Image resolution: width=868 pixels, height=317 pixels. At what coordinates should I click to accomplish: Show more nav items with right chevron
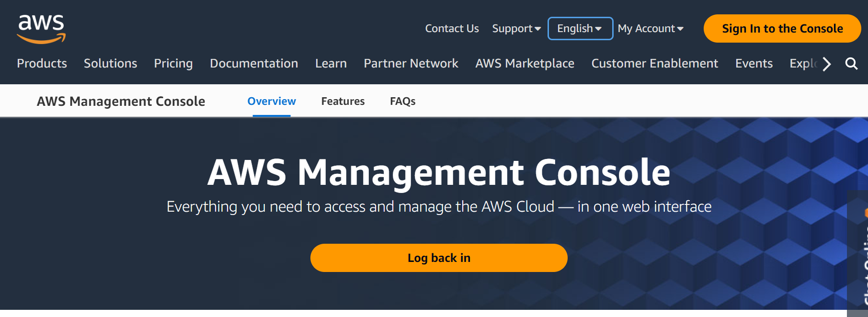click(x=827, y=64)
